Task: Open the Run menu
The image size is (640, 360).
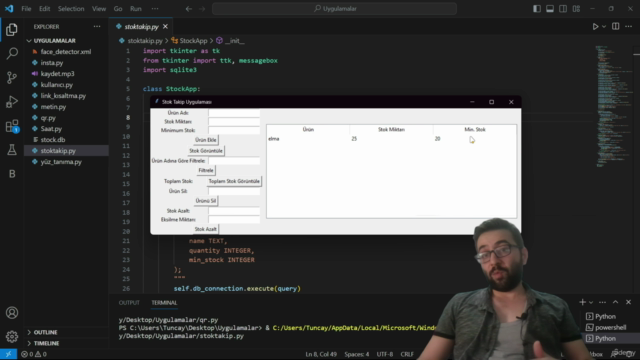Action: point(136,9)
